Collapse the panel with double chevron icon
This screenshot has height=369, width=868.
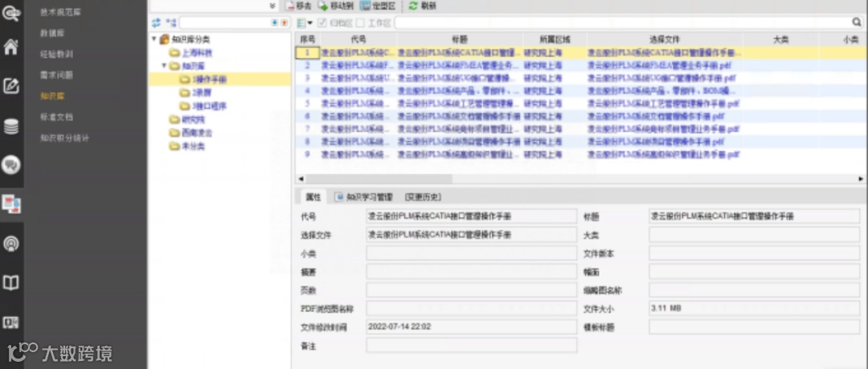[272, 6]
